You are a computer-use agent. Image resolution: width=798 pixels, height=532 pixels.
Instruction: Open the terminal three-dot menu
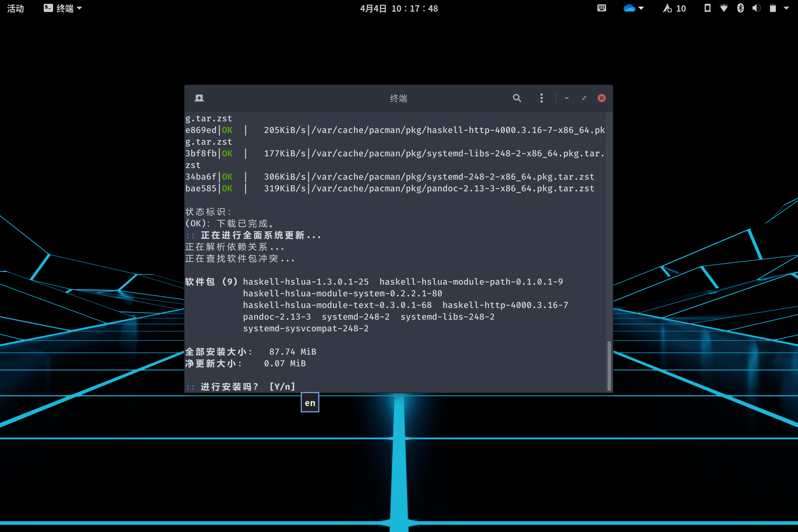click(542, 98)
